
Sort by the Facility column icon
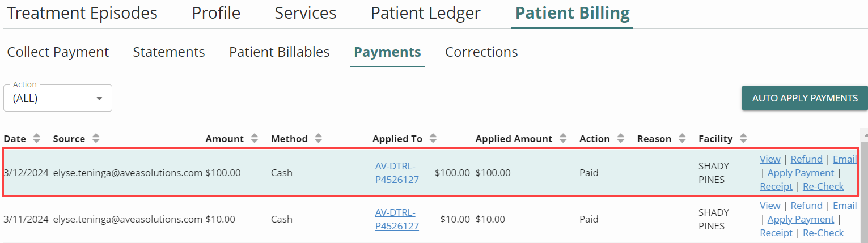tap(743, 138)
